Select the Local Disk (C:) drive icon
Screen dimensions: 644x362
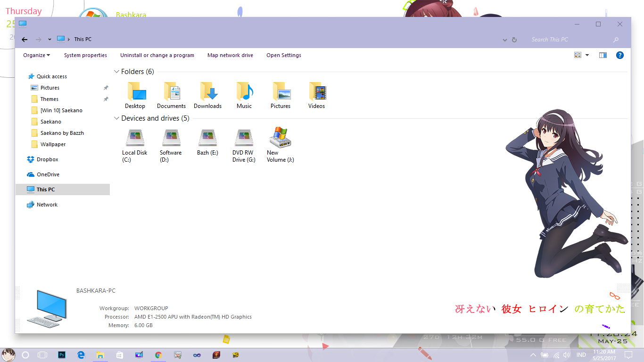coord(135,138)
